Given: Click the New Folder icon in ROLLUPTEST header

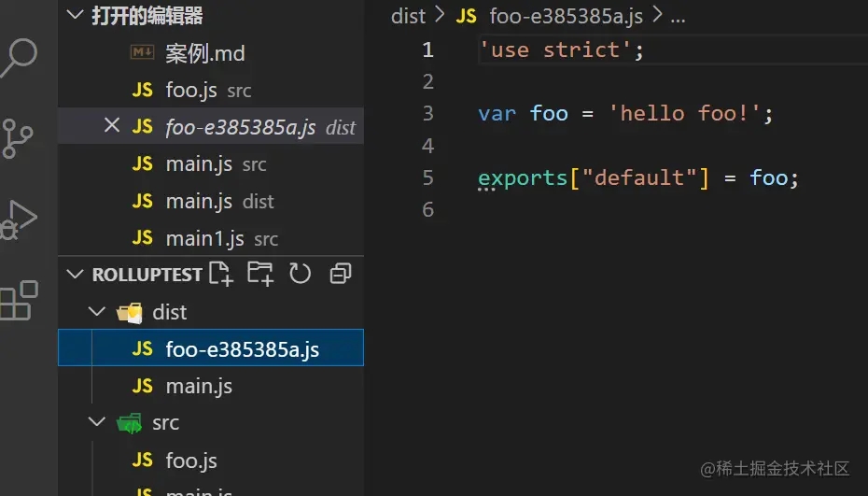Looking at the screenshot, I should (260, 274).
